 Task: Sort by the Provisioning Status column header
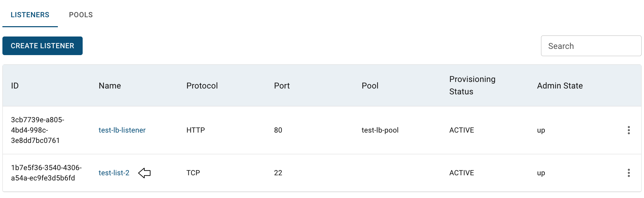click(x=472, y=85)
